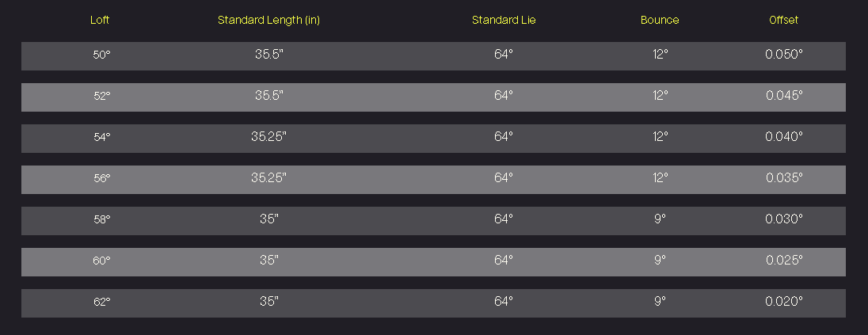This screenshot has width=868, height=335.
Task: Click the 35.25" length in 54° row
Action: (x=269, y=137)
